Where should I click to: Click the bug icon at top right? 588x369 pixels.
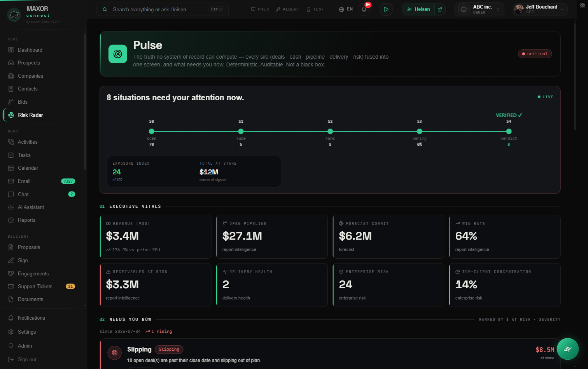(x=582, y=5)
